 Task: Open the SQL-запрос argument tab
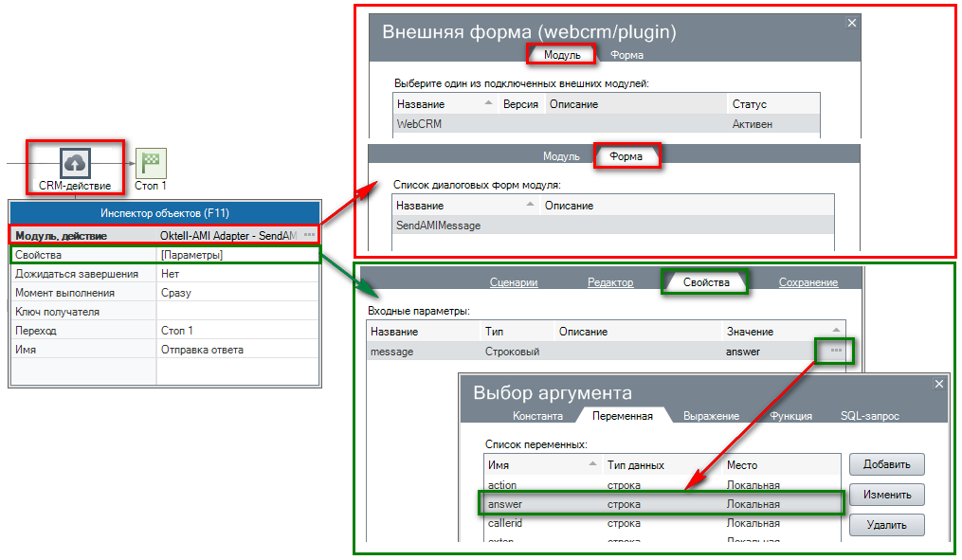869,416
